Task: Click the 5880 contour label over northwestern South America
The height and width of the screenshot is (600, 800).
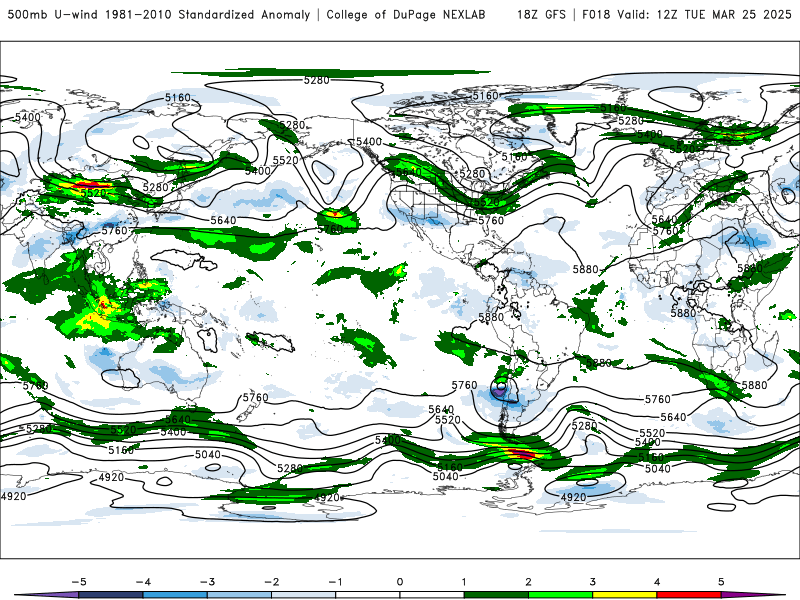Action: 491,317
